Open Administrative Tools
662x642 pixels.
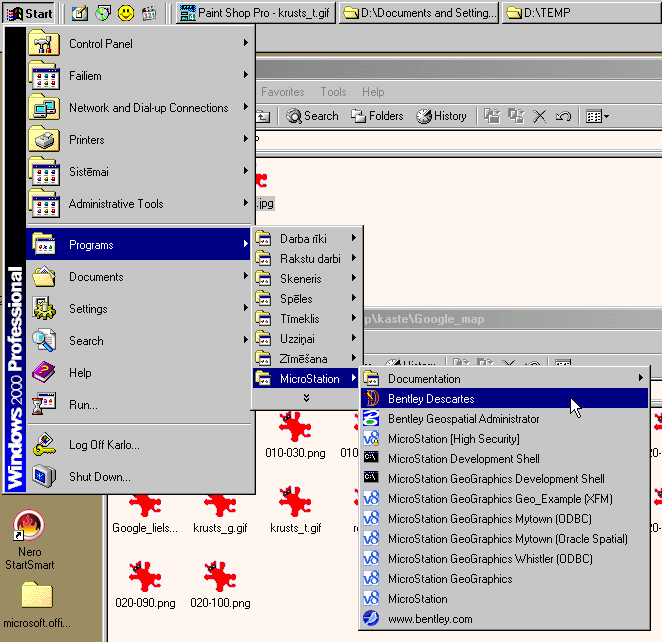coord(139,203)
